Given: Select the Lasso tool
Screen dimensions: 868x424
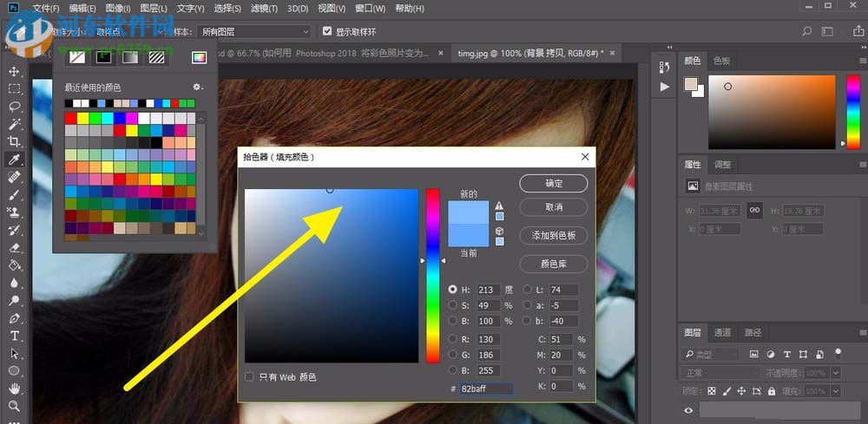Looking at the screenshot, I should click(14, 107).
